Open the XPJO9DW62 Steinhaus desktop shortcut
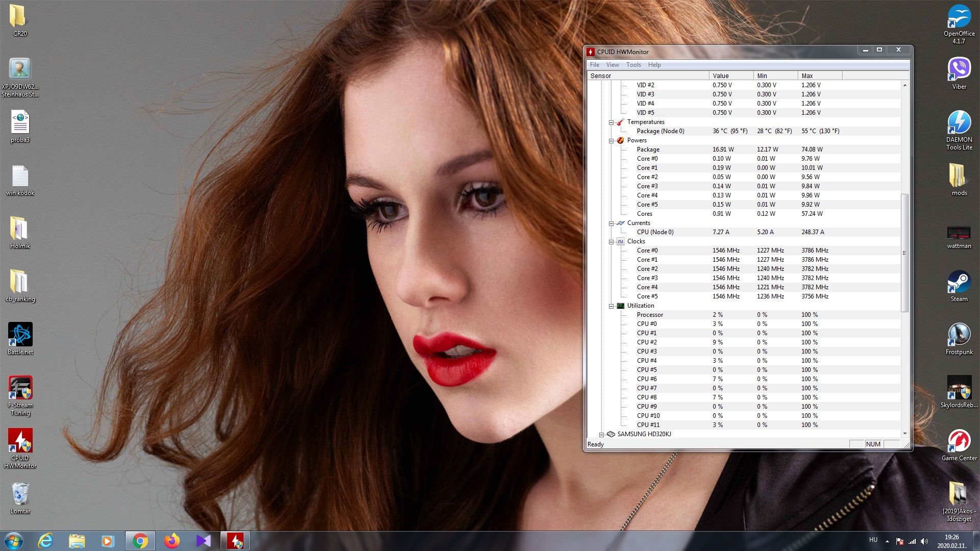The width and height of the screenshot is (980, 551). pos(20,77)
